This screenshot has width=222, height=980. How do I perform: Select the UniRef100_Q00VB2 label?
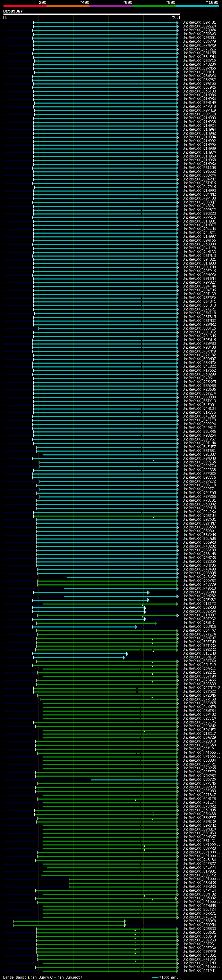point(199,581)
